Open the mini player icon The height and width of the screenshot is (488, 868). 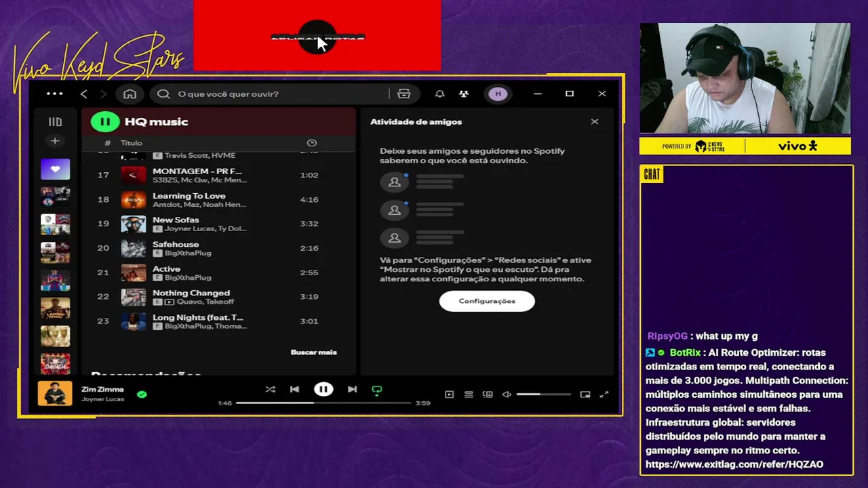click(585, 394)
